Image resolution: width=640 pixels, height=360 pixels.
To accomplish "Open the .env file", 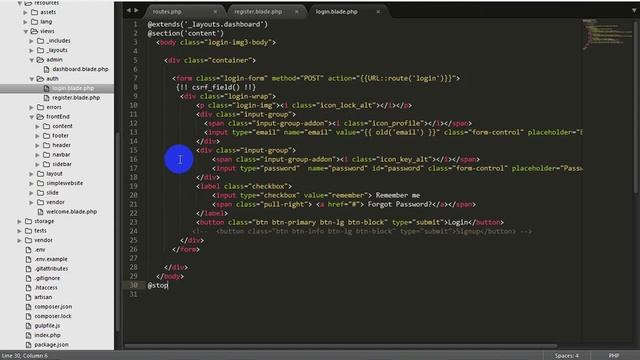I will point(40,250).
